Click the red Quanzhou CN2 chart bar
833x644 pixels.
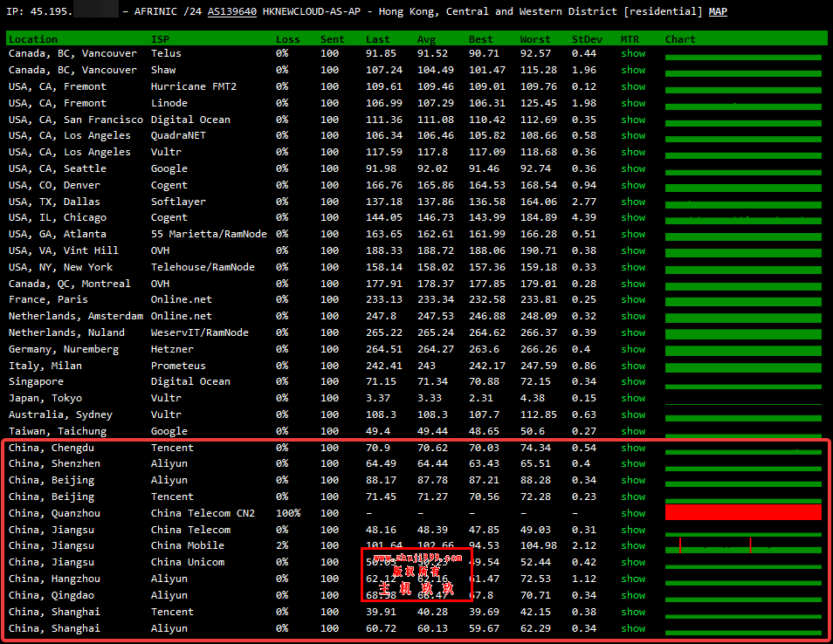point(743,512)
